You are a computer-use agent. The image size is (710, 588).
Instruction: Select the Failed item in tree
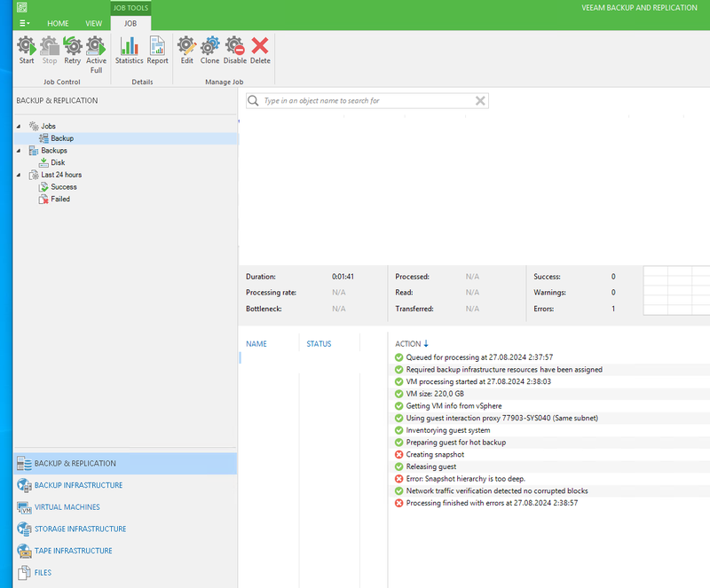(x=59, y=200)
